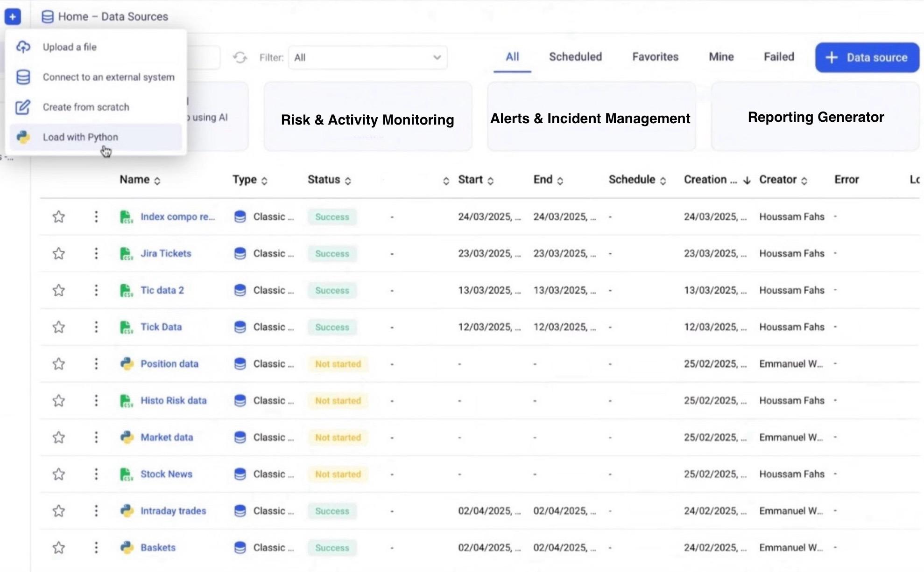Click the refresh icon next to Filter
924x572 pixels.
(240, 57)
